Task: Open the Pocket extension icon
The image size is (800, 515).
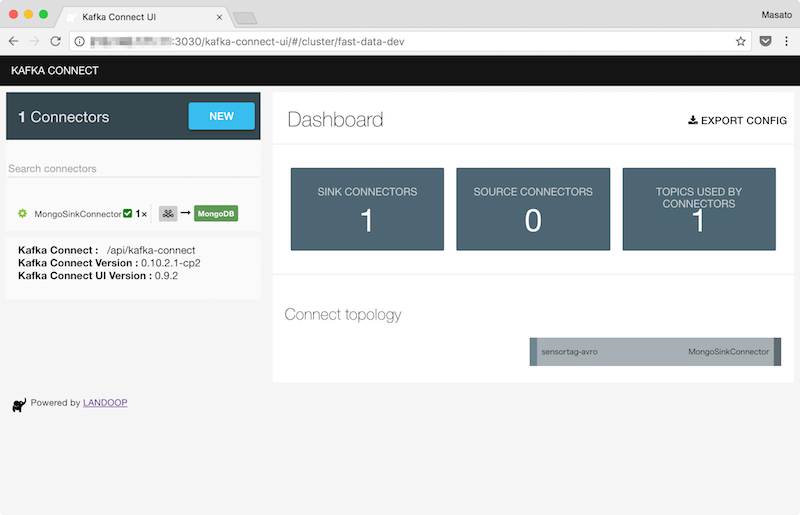Action: pyautogui.click(x=765, y=41)
